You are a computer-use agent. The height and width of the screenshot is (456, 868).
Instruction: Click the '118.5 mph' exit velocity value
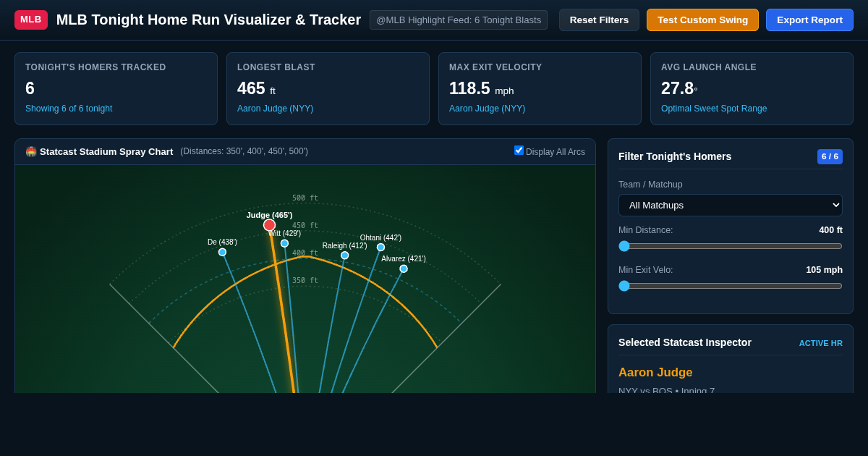(481, 88)
